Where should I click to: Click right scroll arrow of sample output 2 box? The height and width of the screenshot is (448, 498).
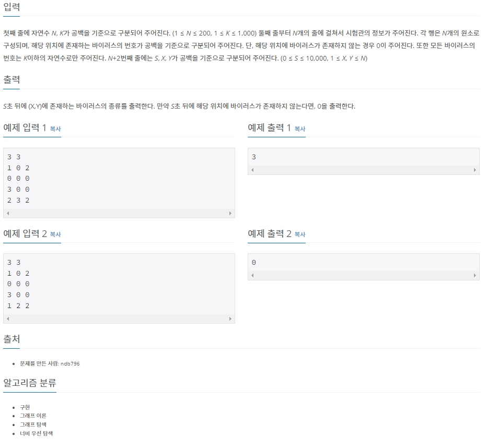click(475, 275)
